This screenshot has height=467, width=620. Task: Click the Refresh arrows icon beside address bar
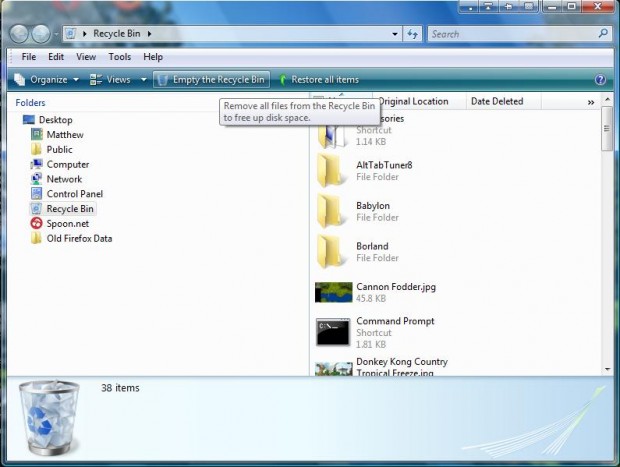(x=412, y=34)
